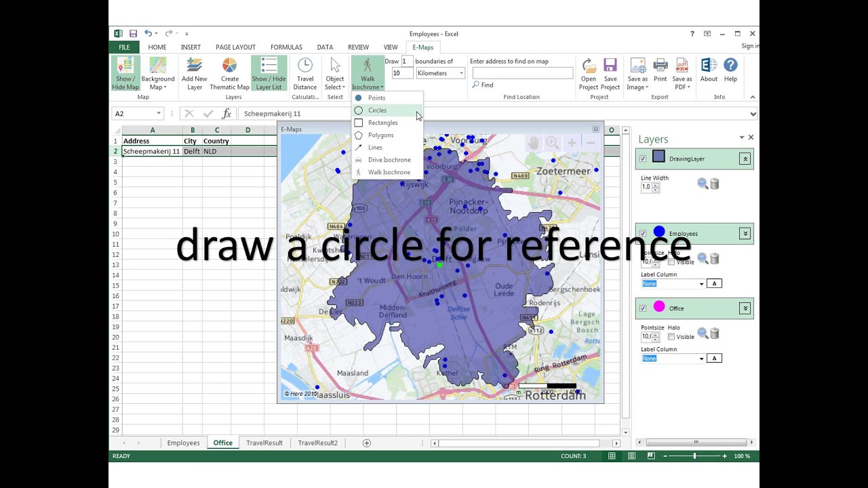Click the magnifier zoom tool on map
Viewport: 868px width, 488px height.
point(552,143)
